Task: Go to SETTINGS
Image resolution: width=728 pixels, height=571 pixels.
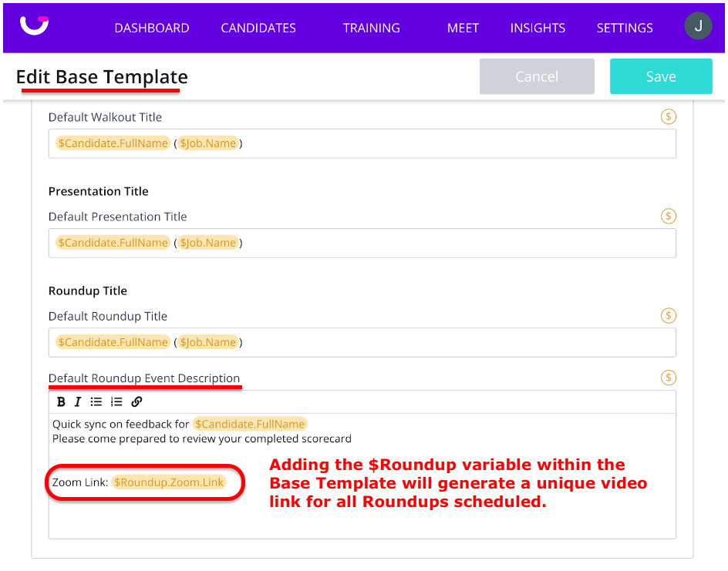Action: point(625,28)
